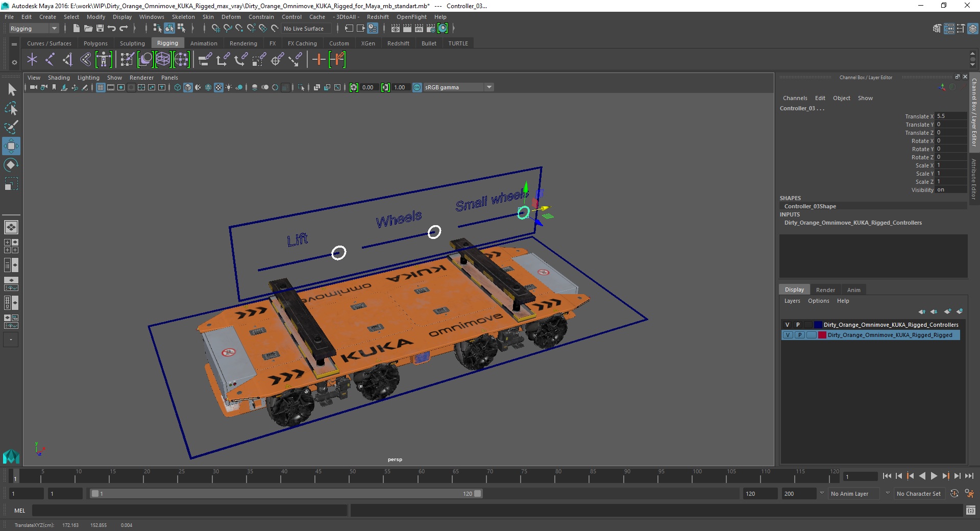
Task: Select the Lasso tool in toolbox
Action: [x=11, y=108]
